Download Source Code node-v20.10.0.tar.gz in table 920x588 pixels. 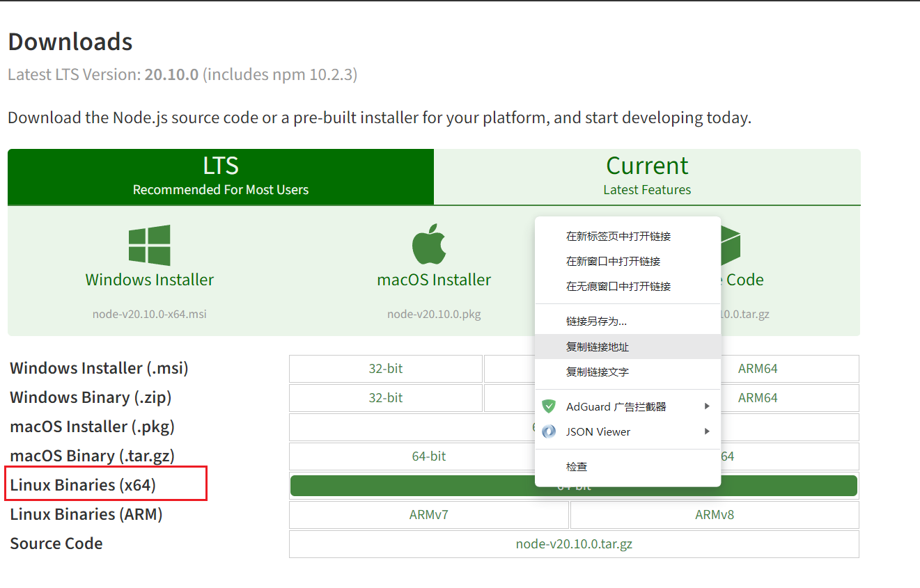(x=574, y=544)
